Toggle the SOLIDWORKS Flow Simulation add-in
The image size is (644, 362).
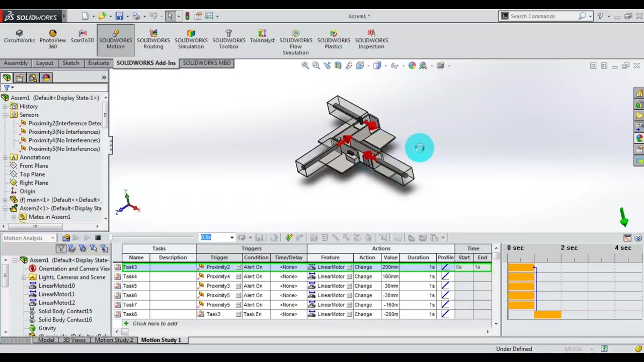[x=296, y=42]
